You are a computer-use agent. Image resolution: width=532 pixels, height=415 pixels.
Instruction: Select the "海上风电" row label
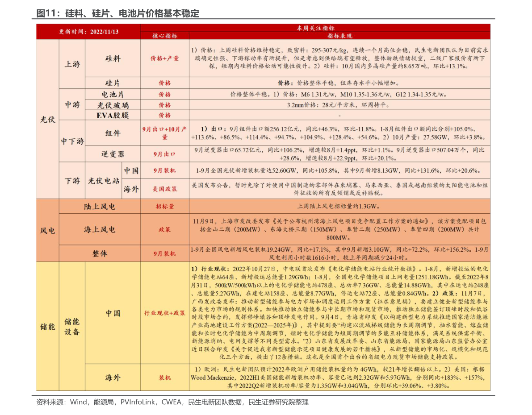(x=100, y=229)
